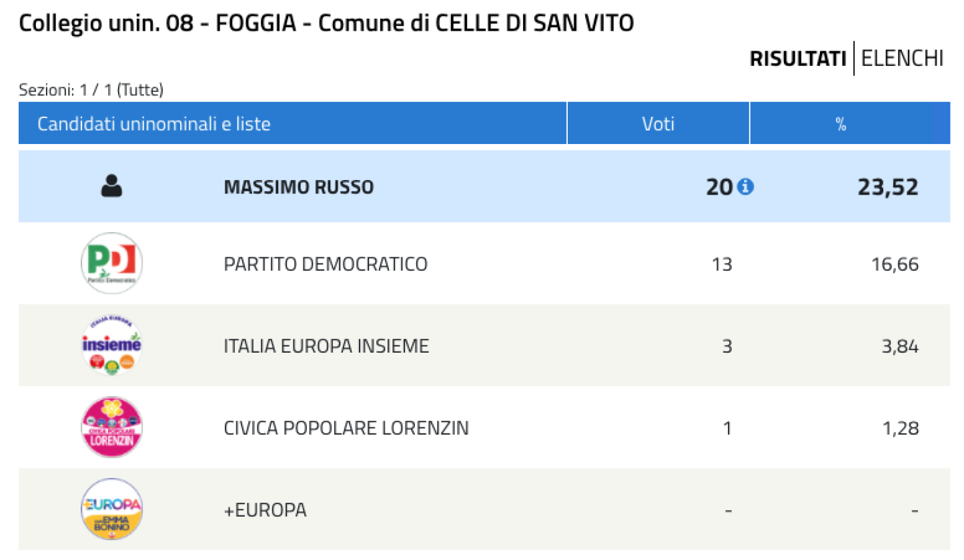
Task: Click the Sezioni 1 / 1 (Tutte) text
Action: [91, 89]
